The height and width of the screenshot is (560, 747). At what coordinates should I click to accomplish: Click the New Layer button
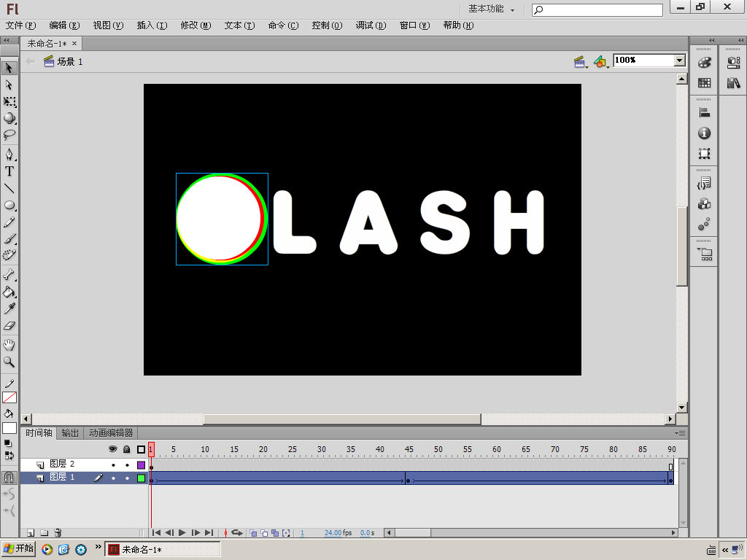point(31,533)
